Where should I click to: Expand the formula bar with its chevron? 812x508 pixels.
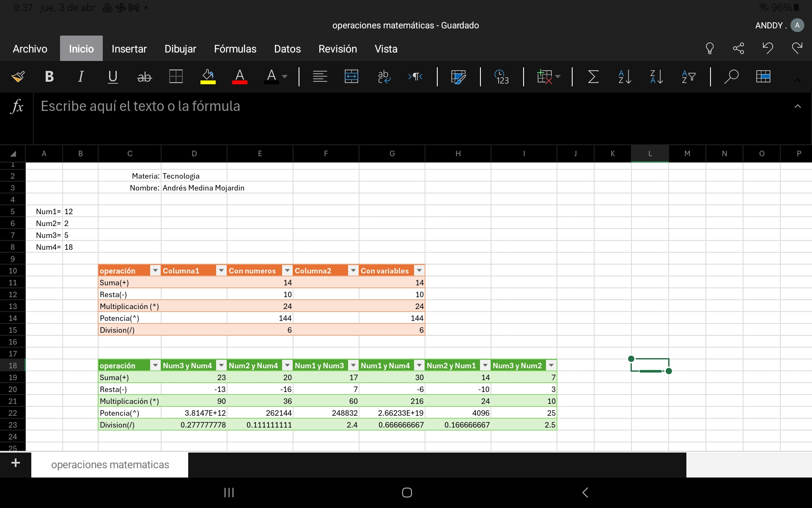pyautogui.click(x=798, y=106)
